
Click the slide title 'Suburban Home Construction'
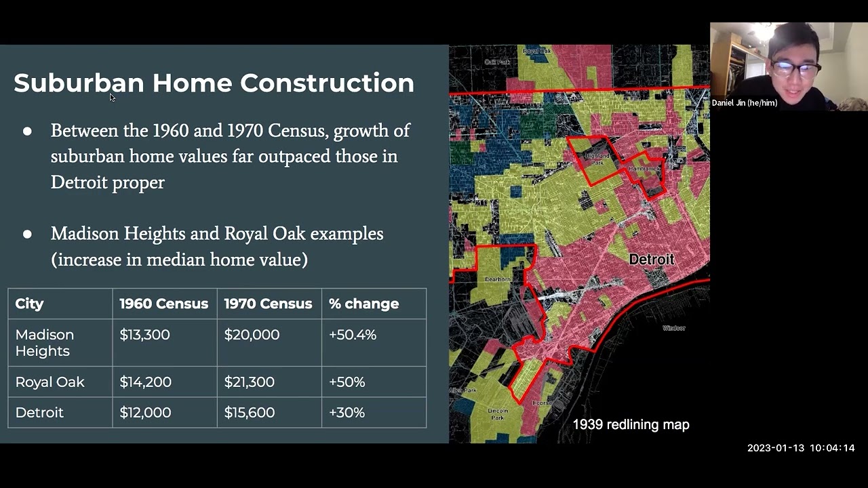point(214,83)
